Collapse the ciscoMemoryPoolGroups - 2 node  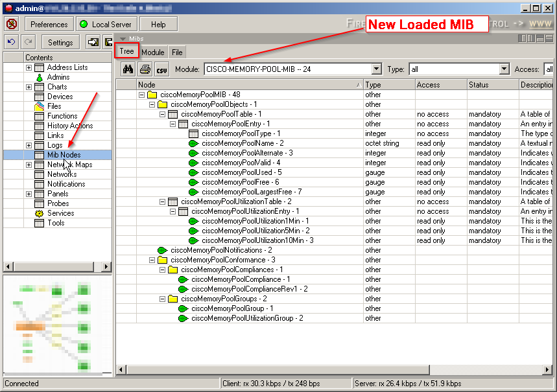click(x=162, y=299)
